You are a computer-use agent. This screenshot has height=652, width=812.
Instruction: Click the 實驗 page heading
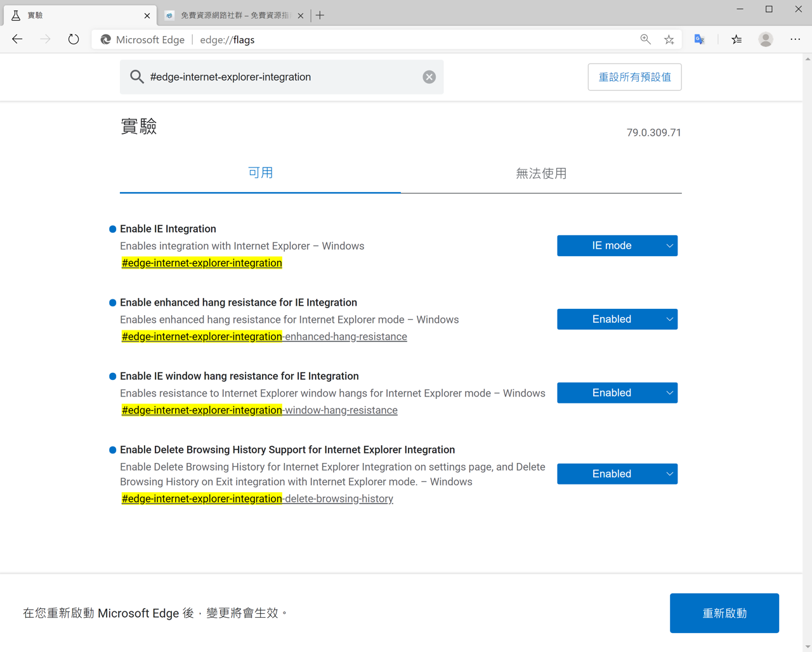[139, 126]
